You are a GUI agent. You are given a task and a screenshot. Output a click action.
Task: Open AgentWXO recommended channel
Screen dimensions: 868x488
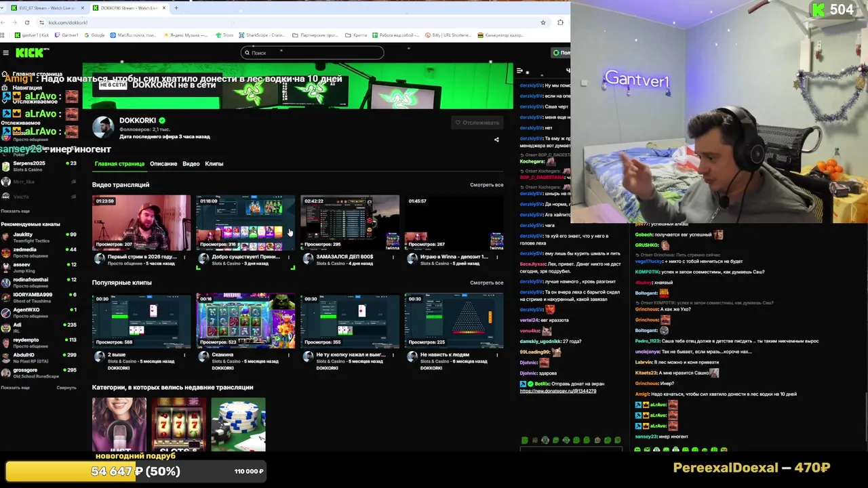tap(39, 312)
